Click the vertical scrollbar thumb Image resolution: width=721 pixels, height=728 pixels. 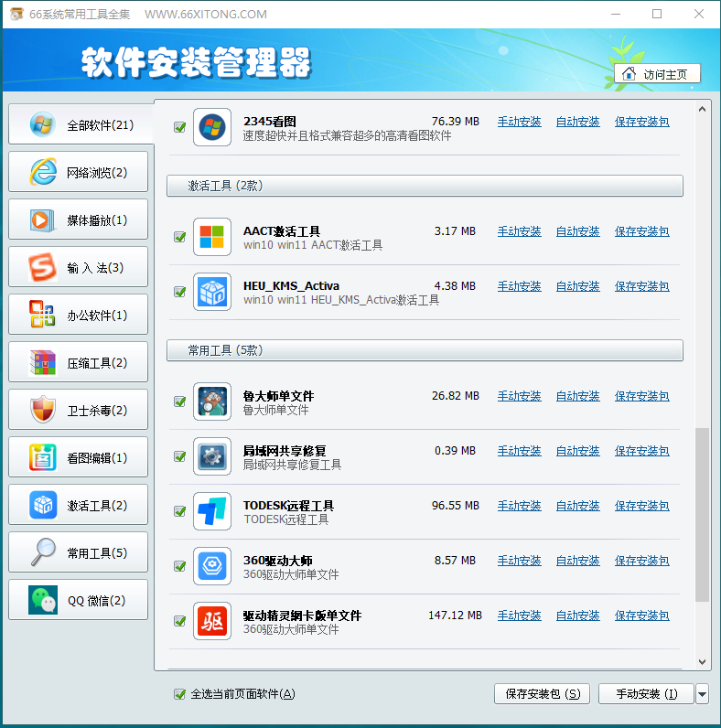point(702,514)
